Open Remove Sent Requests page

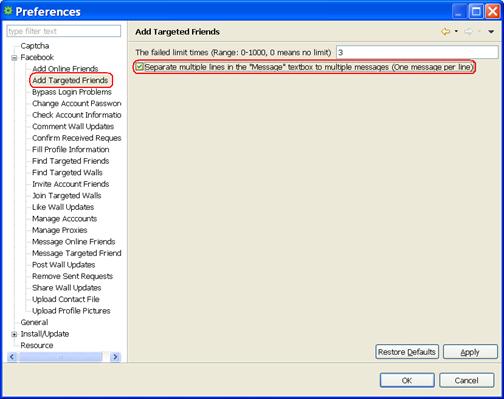coord(73,276)
